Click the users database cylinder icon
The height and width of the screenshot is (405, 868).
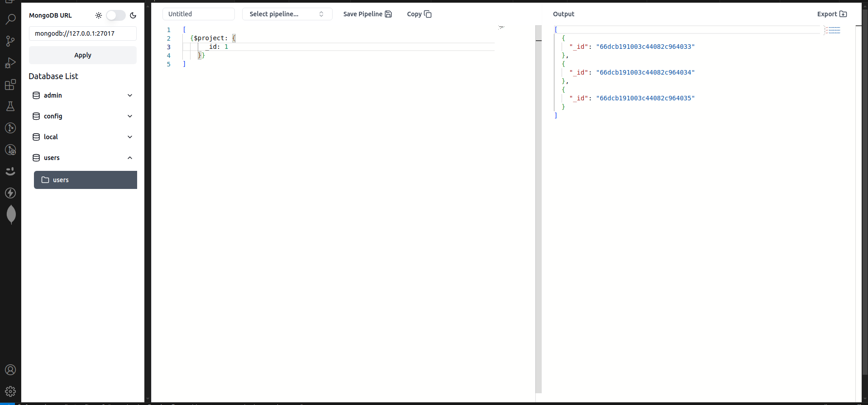click(36, 158)
